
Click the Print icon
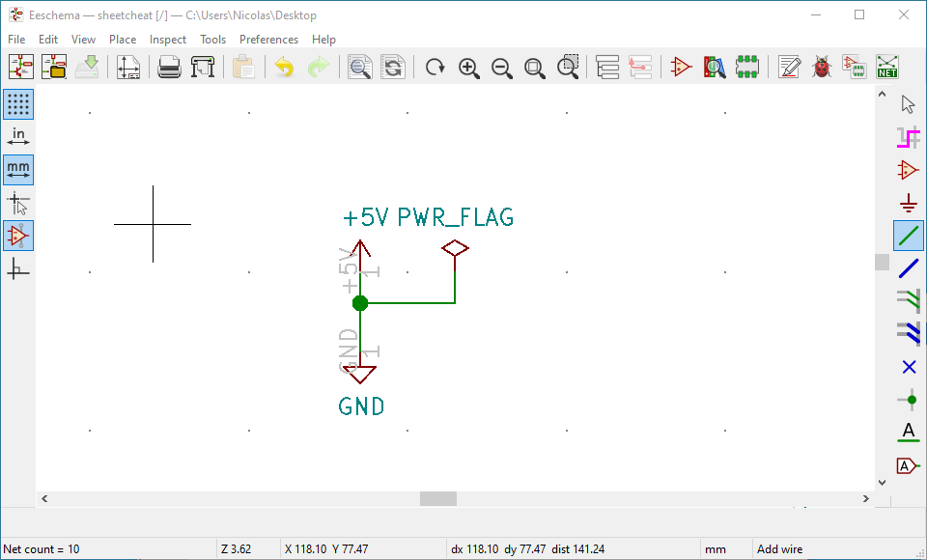[169, 67]
